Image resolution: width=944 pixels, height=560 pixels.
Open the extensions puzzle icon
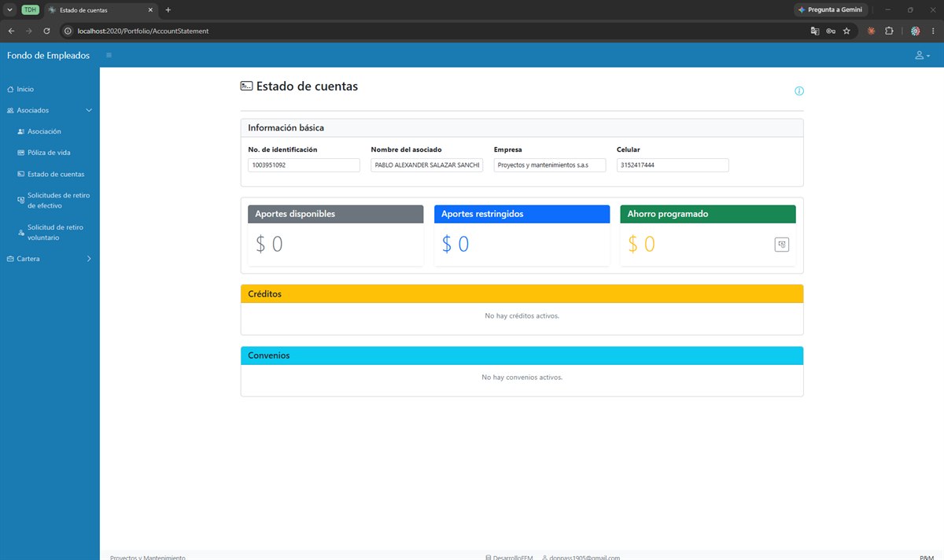[889, 31]
